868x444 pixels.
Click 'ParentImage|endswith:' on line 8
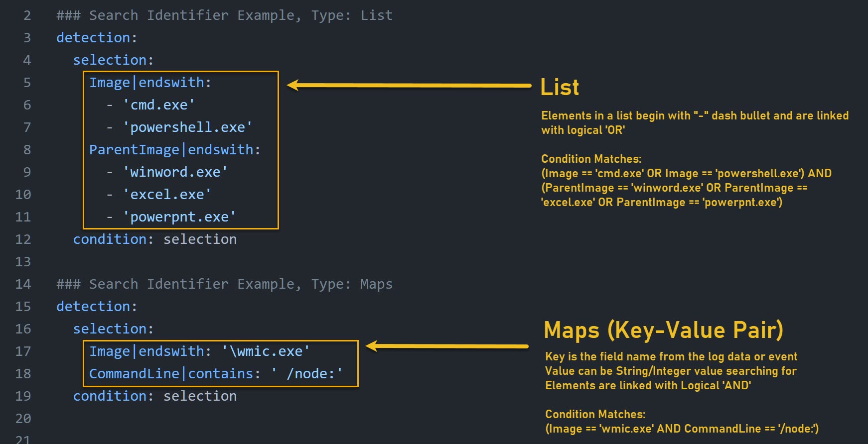pyautogui.click(x=175, y=150)
